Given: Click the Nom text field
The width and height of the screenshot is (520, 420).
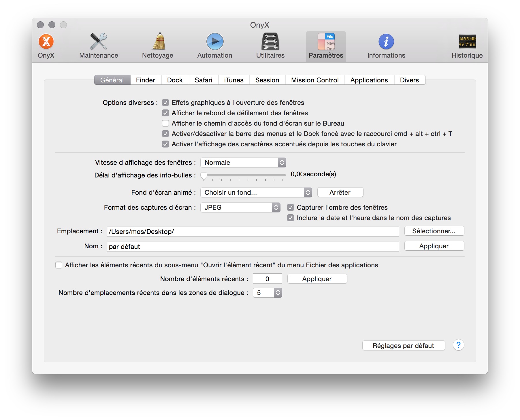Looking at the screenshot, I should point(253,246).
